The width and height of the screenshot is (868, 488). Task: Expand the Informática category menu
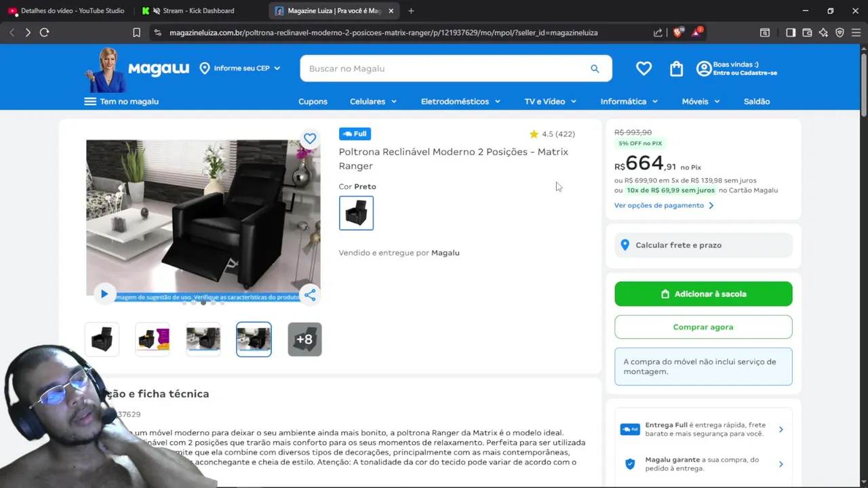pyautogui.click(x=629, y=102)
